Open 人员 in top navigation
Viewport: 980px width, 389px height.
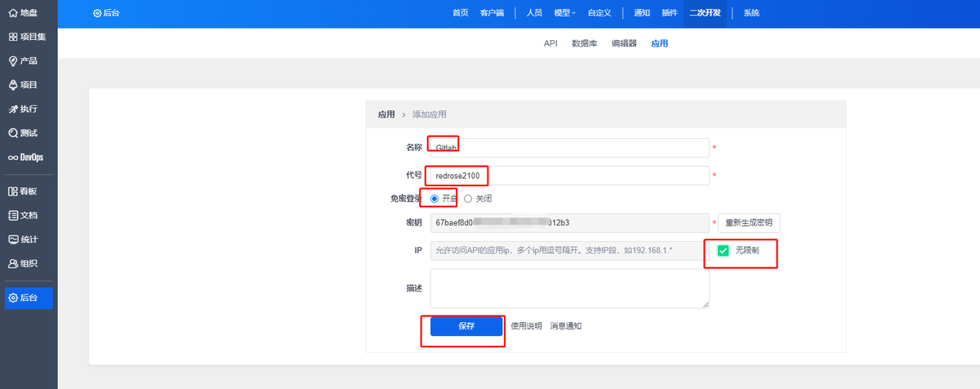pos(534,13)
